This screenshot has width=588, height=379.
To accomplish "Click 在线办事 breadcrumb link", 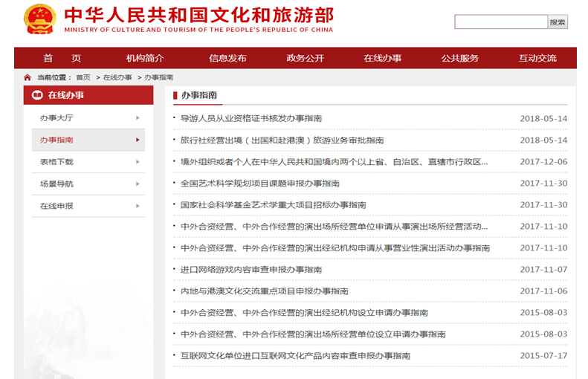I will [x=117, y=77].
